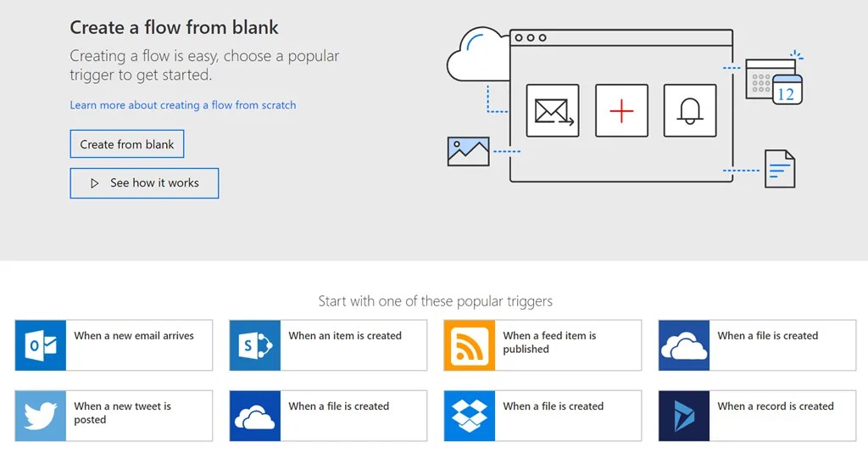This screenshot has width=868, height=459.
Task: Click the play triangle in See how it works
Action: tap(95, 183)
